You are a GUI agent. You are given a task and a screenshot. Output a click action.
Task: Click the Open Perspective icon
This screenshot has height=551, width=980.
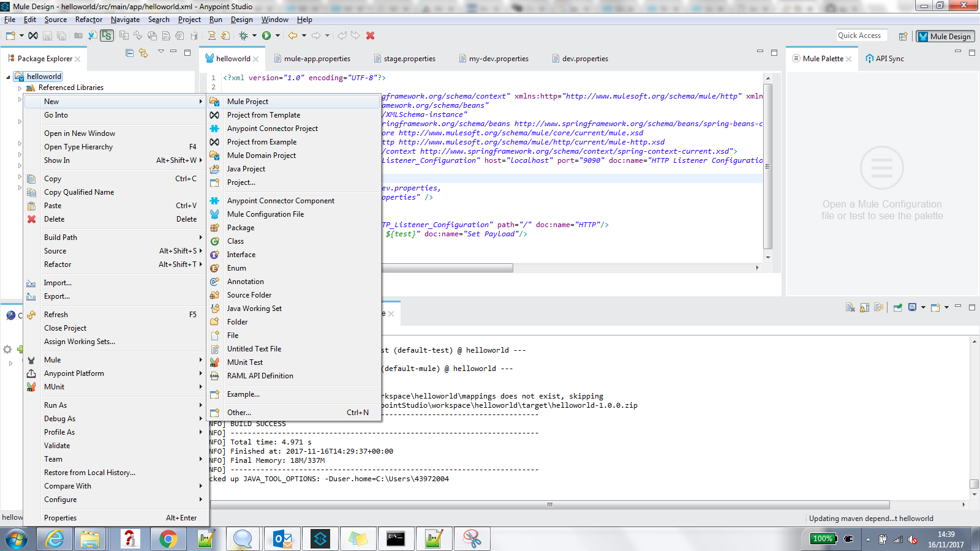pos(903,36)
